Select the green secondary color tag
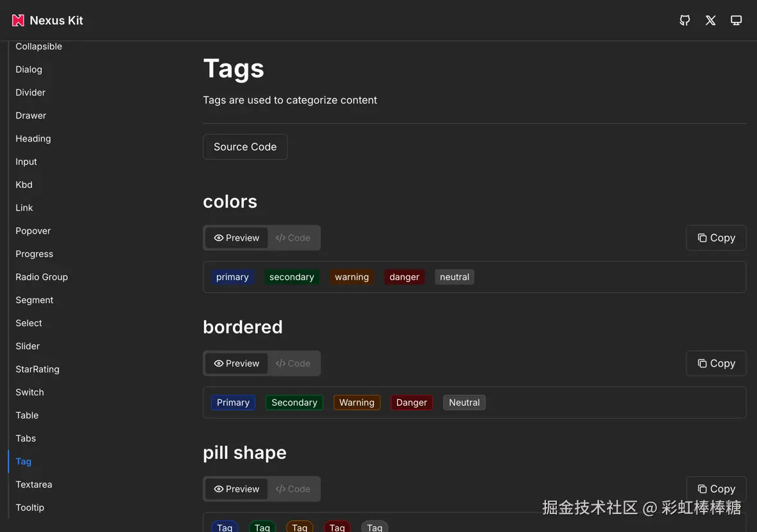Screen dimensions: 757x532 tap(291, 277)
